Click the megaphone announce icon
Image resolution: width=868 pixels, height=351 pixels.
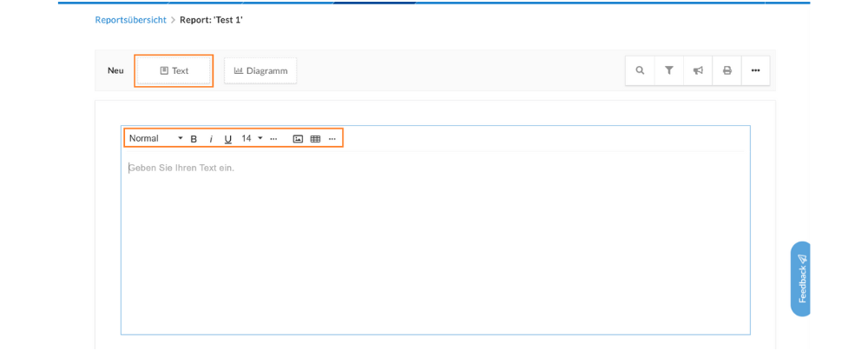pos(698,70)
